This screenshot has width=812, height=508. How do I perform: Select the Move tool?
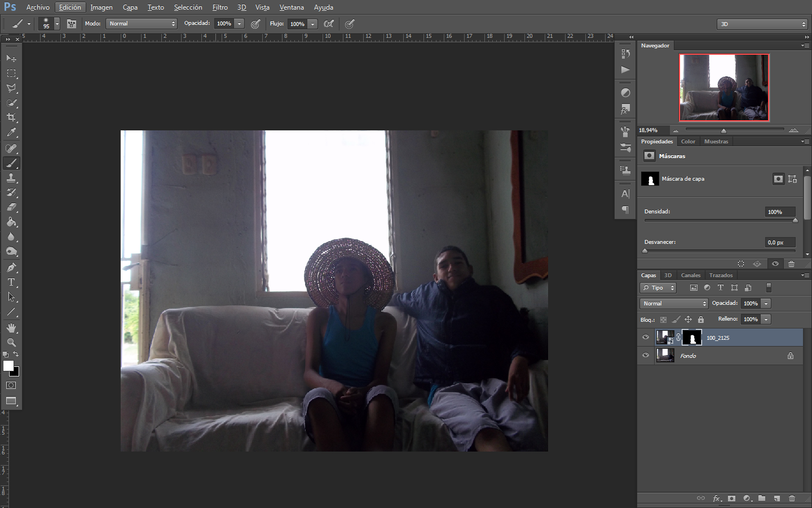pyautogui.click(x=11, y=59)
